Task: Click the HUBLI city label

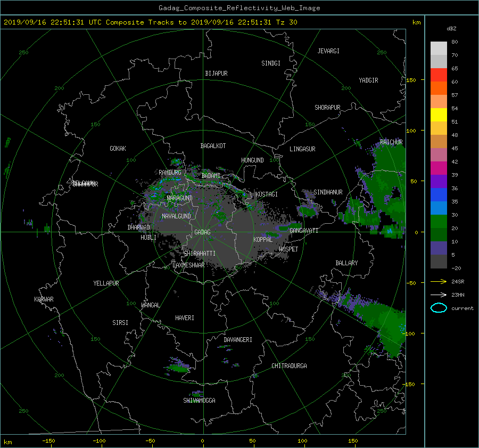Action: tap(148, 238)
